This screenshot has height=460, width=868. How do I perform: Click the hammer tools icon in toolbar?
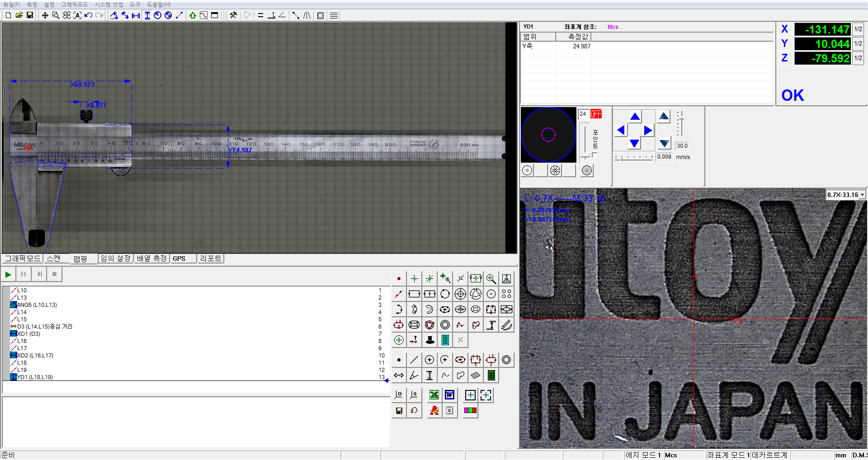coord(233,15)
